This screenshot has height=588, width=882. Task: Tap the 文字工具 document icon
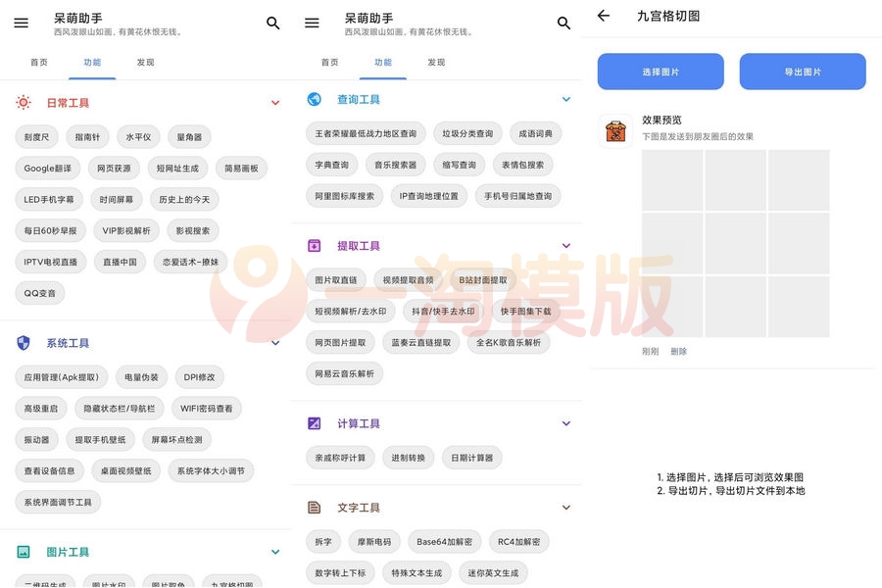[314, 508]
